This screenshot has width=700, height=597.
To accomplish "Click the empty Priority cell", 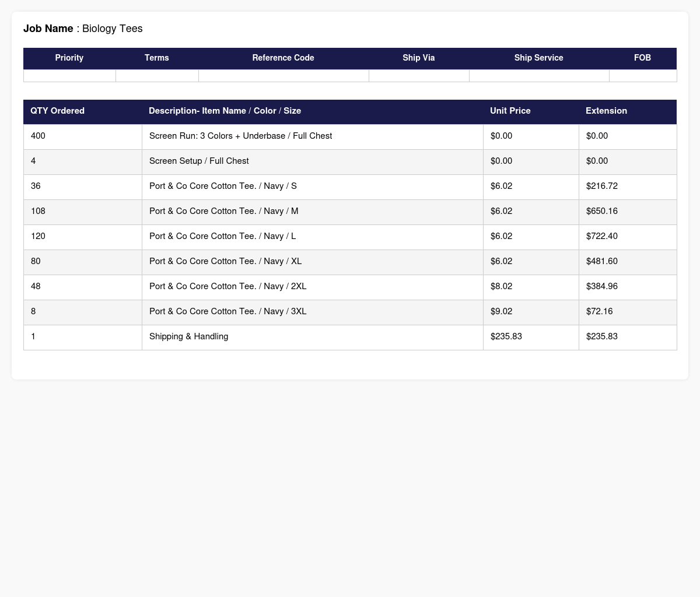I will tap(69, 76).
